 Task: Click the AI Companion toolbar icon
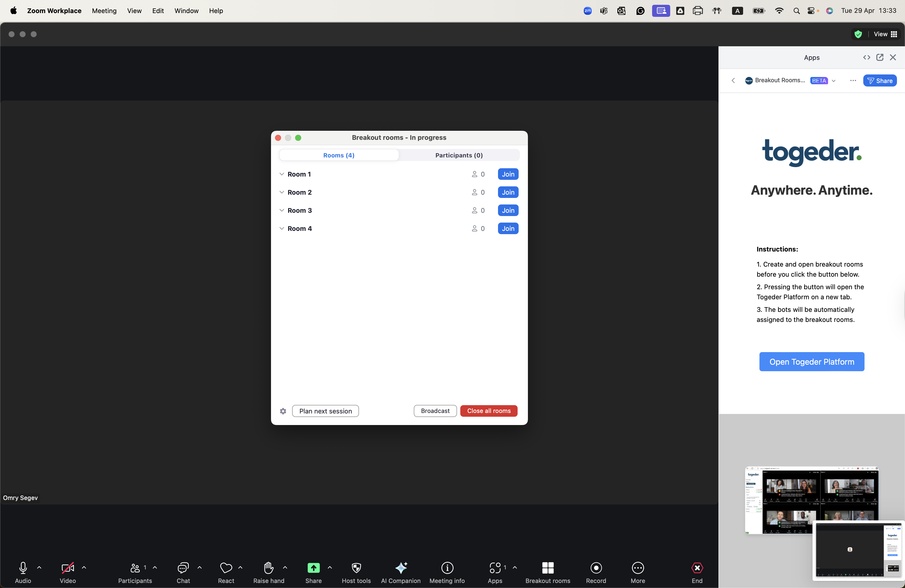pos(401,568)
